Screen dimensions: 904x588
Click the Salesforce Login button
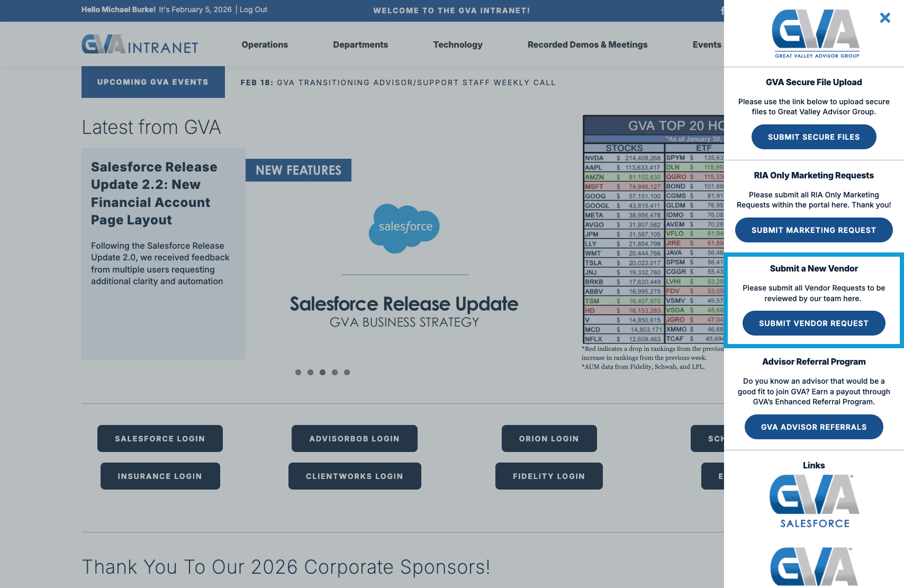click(x=160, y=439)
